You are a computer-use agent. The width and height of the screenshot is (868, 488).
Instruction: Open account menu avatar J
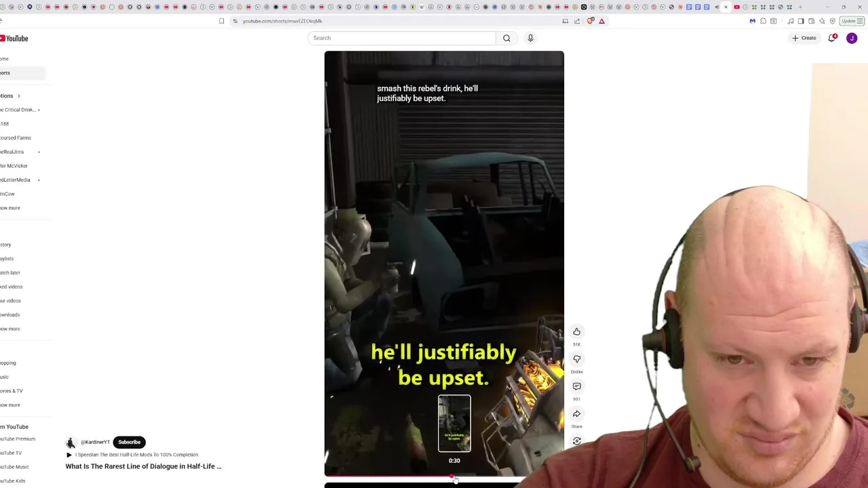click(x=852, y=38)
